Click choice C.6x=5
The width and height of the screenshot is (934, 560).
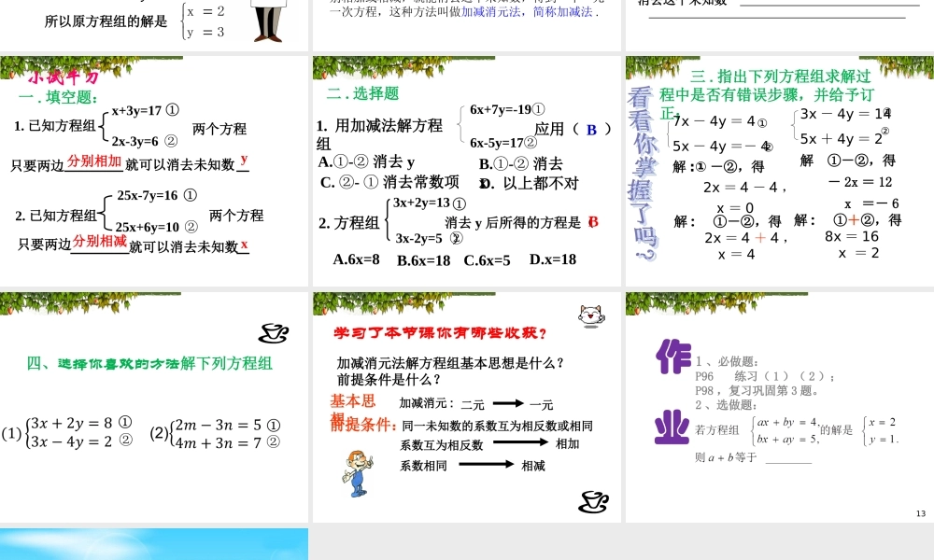[x=488, y=260]
